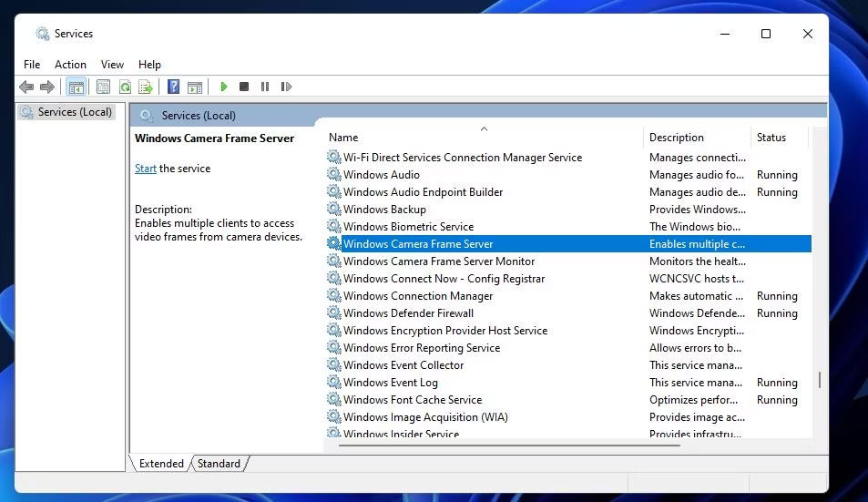Click the vertical scrollbar thumb in services list
868x502 pixels.
pyautogui.click(x=820, y=380)
